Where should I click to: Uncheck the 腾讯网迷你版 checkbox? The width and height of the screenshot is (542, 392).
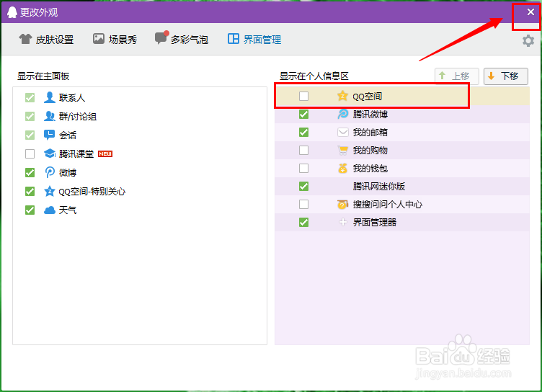tap(304, 187)
